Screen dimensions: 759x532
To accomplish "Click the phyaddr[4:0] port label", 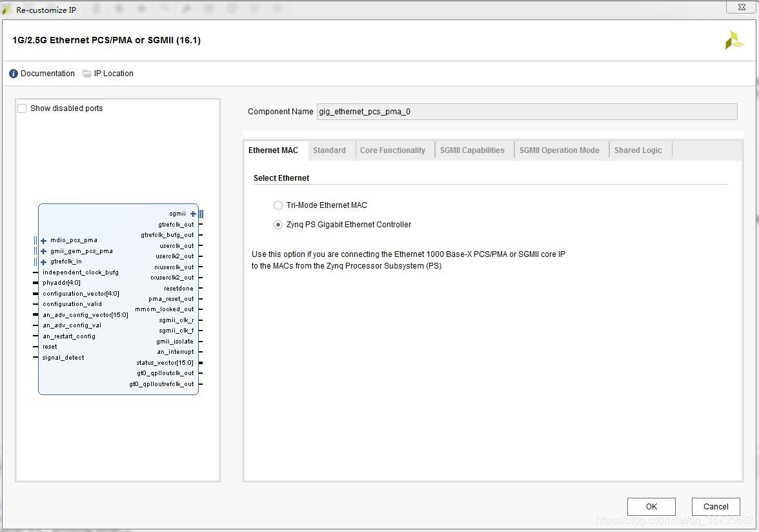I will (x=61, y=283).
